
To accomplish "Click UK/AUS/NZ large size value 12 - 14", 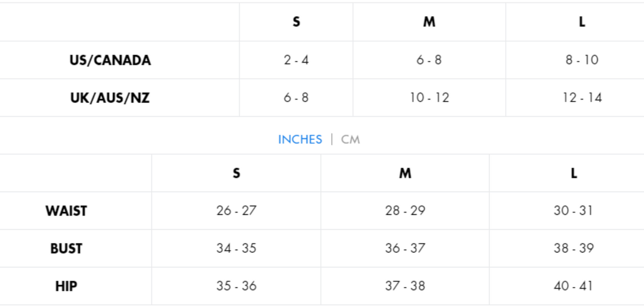I will tap(582, 97).
